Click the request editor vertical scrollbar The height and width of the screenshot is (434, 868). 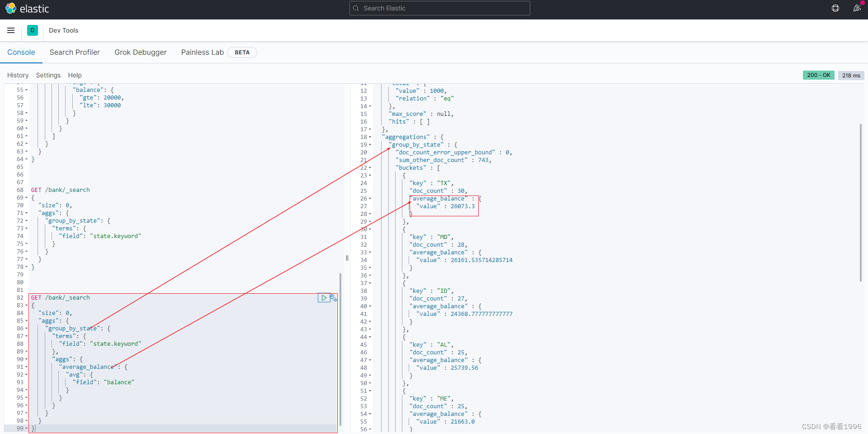340,349
